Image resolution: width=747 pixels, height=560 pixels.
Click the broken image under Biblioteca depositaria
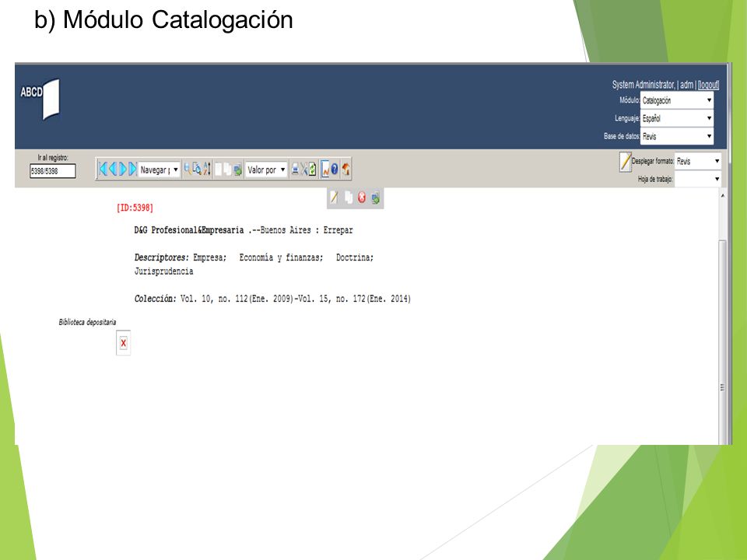tap(124, 343)
